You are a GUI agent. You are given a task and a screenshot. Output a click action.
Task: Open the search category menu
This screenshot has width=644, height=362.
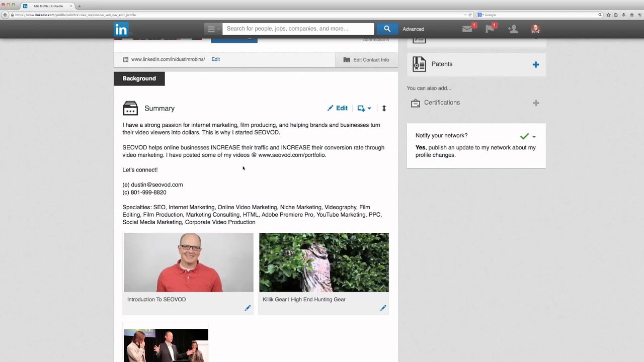[213, 29]
